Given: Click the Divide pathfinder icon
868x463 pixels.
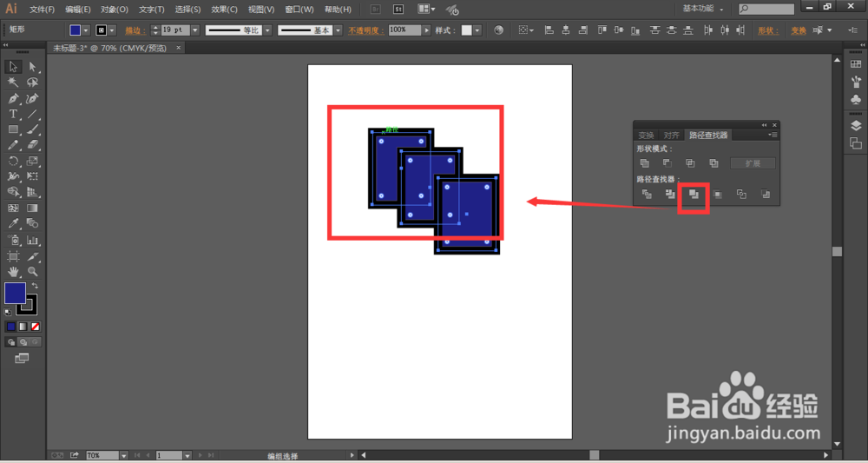Looking at the screenshot, I should (x=647, y=195).
